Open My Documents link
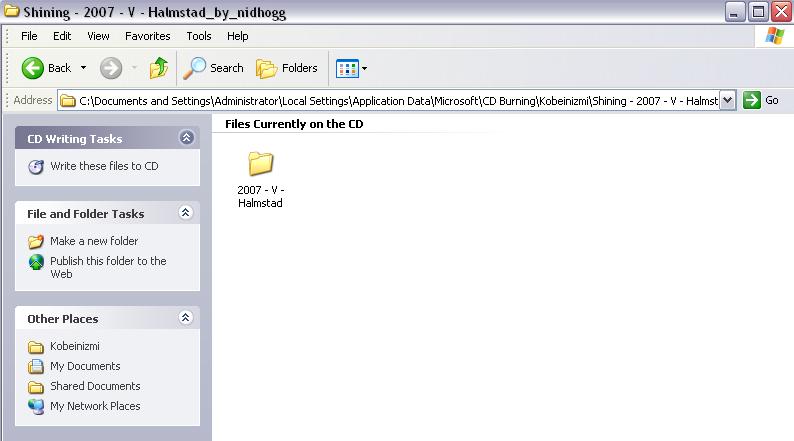The width and height of the screenshot is (794, 441). [85, 366]
